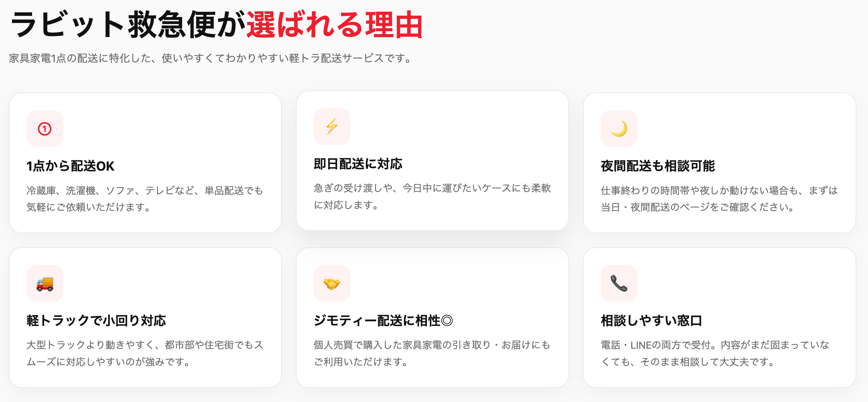Image resolution: width=868 pixels, height=402 pixels.
Task: Click the circled number one icon
Action: [45, 129]
